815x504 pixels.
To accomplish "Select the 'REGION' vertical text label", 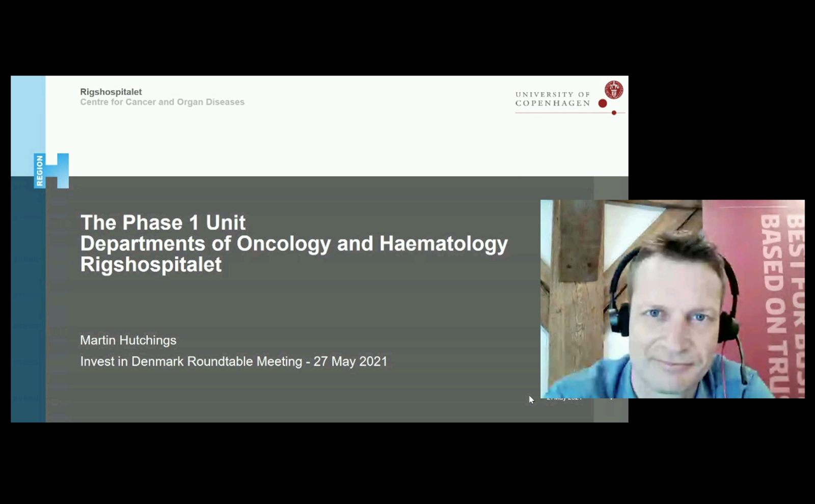I will pyautogui.click(x=39, y=171).
